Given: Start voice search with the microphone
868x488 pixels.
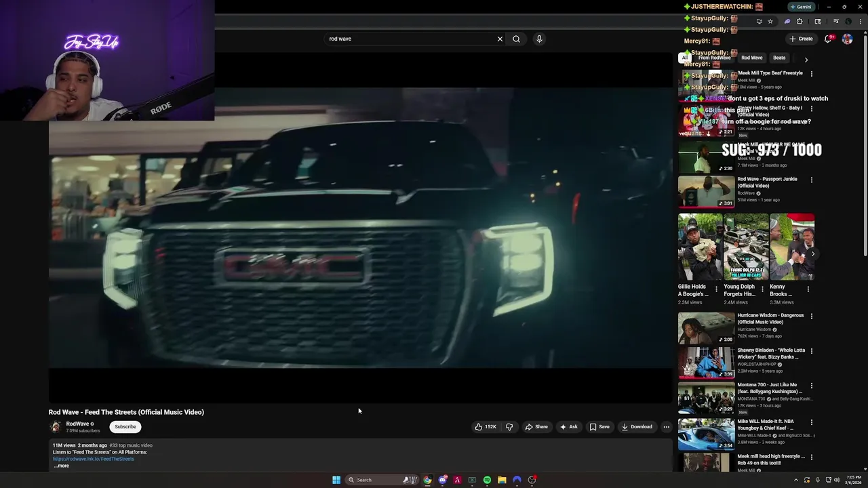Looking at the screenshot, I should [539, 39].
